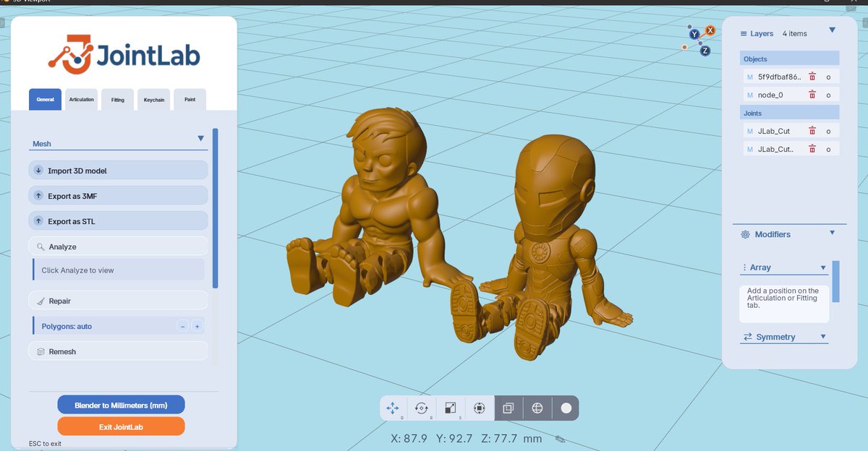
Task: Click Blender to Millimeters (mm) button
Action: (x=122, y=405)
